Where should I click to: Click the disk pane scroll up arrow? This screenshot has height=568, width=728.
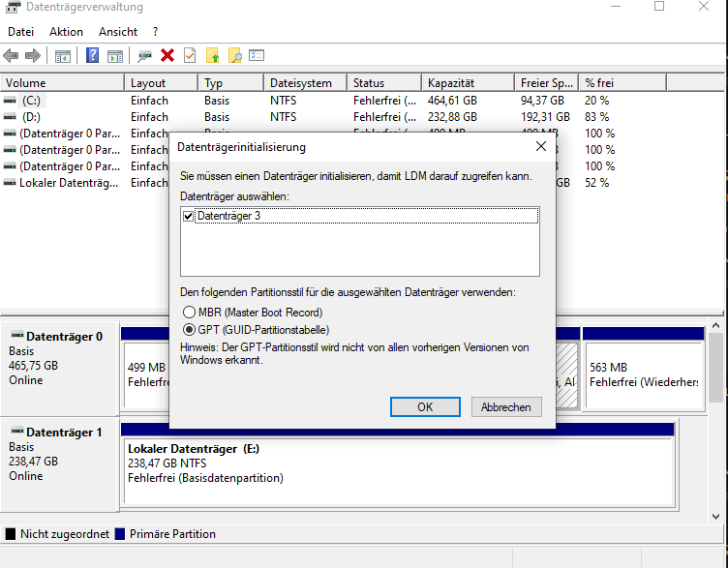[716, 326]
